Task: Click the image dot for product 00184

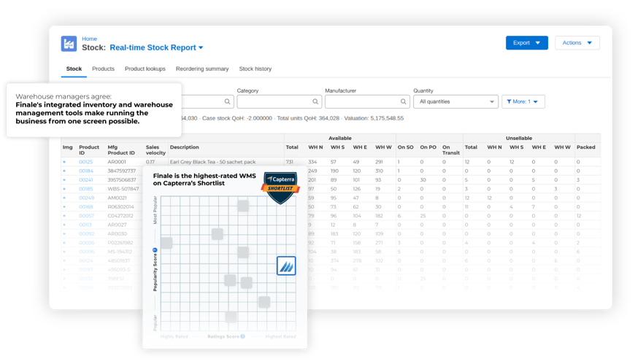Action: click(x=64, y=171)
